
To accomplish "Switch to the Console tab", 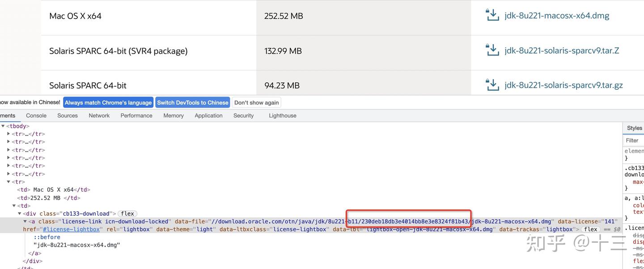I will (36, 115).
